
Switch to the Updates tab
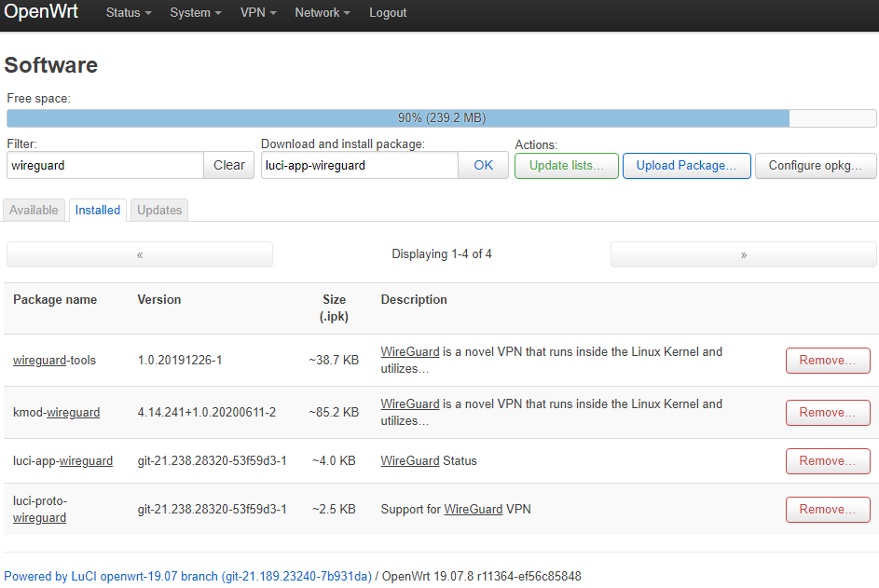(x=159, y=211)
